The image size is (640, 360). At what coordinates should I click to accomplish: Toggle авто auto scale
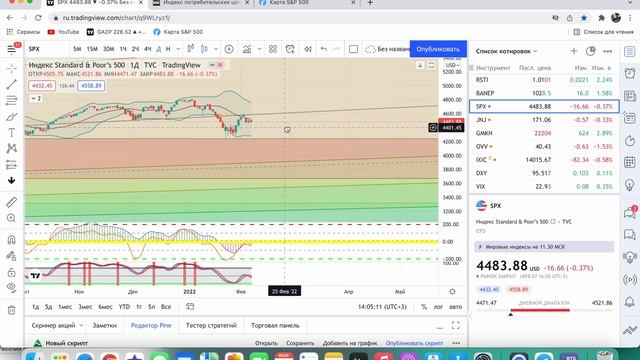click(x=456, y=307)
